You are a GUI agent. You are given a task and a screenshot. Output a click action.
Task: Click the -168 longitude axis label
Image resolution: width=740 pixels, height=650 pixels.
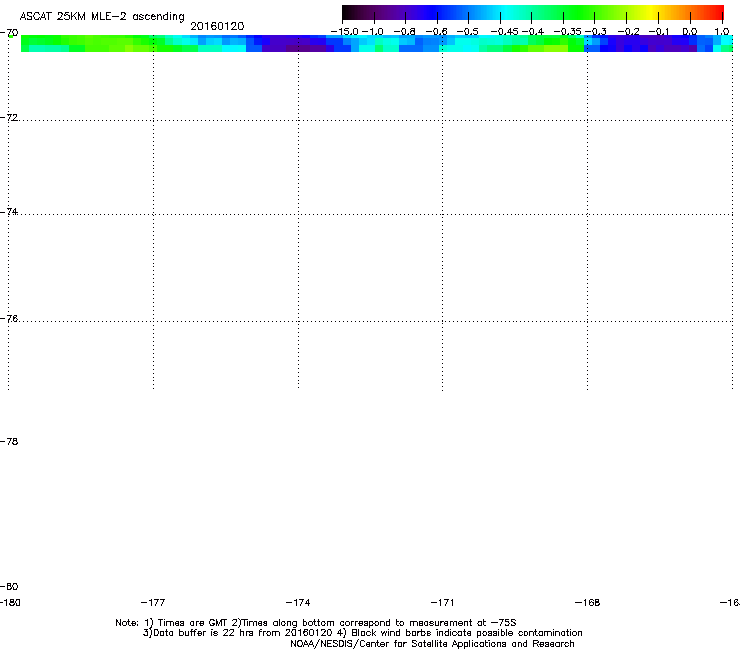tap(588, 602)
